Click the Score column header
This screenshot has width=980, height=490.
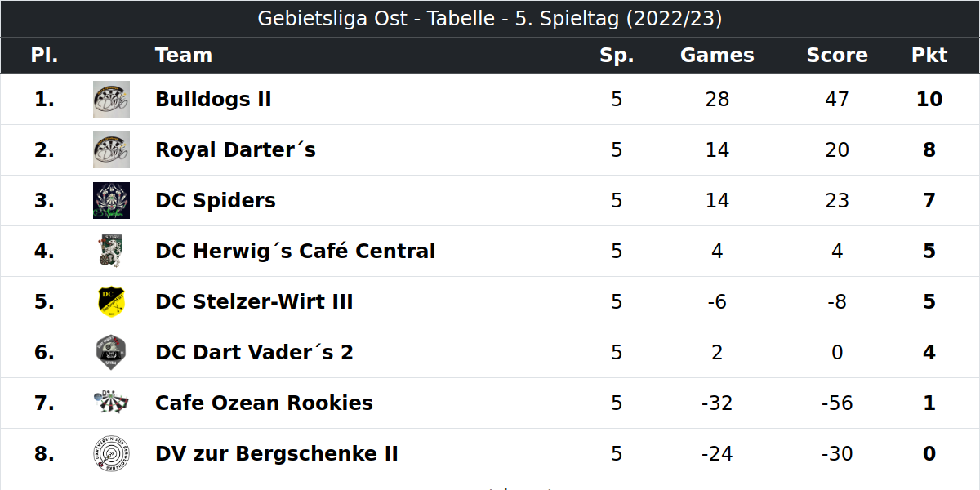[x=837, y=56]
